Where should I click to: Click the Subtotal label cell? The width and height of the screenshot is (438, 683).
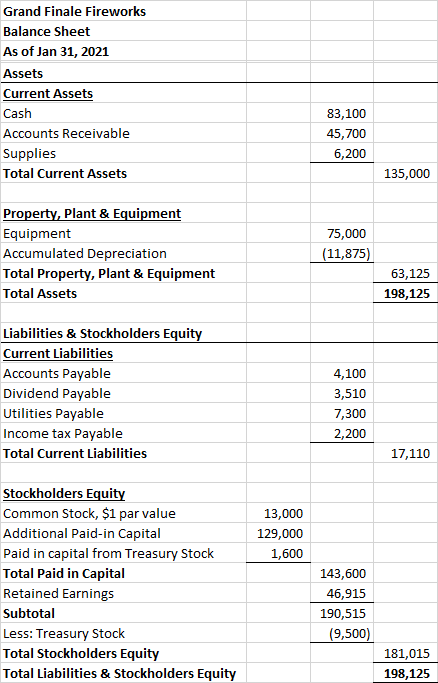click(x=29, y=614)
